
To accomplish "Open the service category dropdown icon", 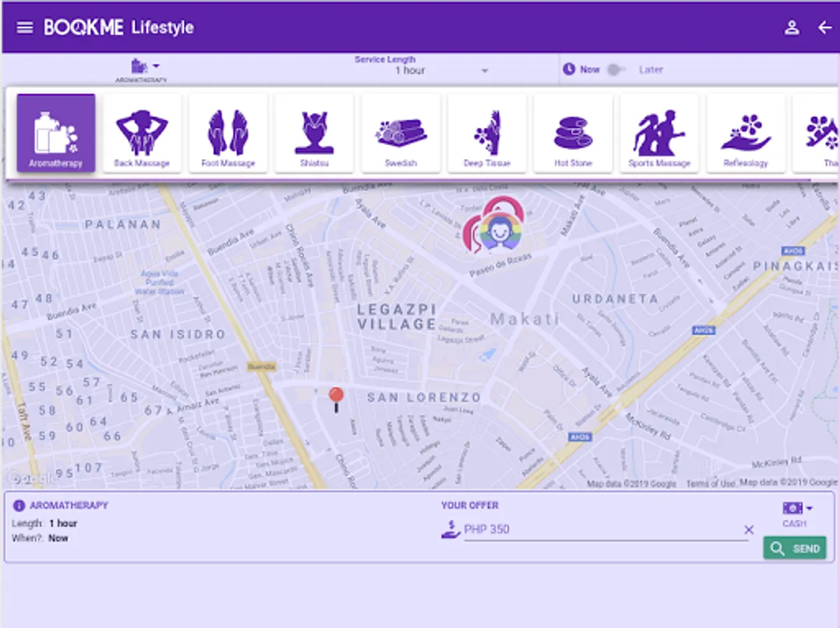I will pyautogui.click(x=145, y=67).
